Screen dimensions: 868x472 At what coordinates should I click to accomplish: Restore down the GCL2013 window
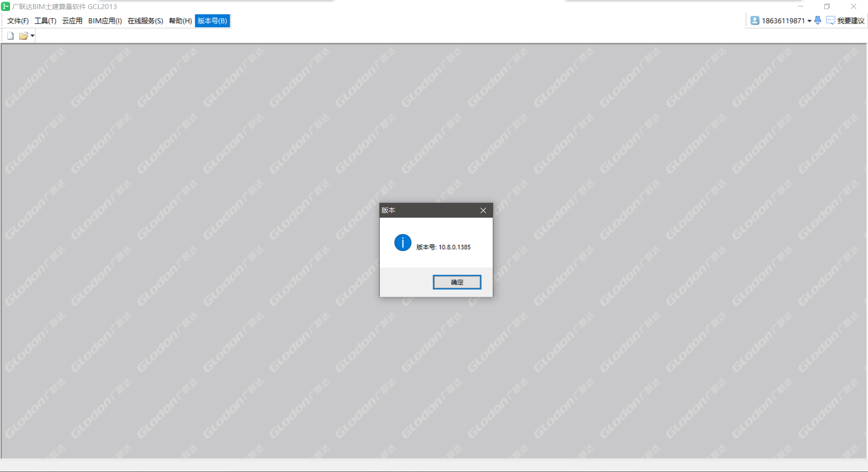pos(827,6)
